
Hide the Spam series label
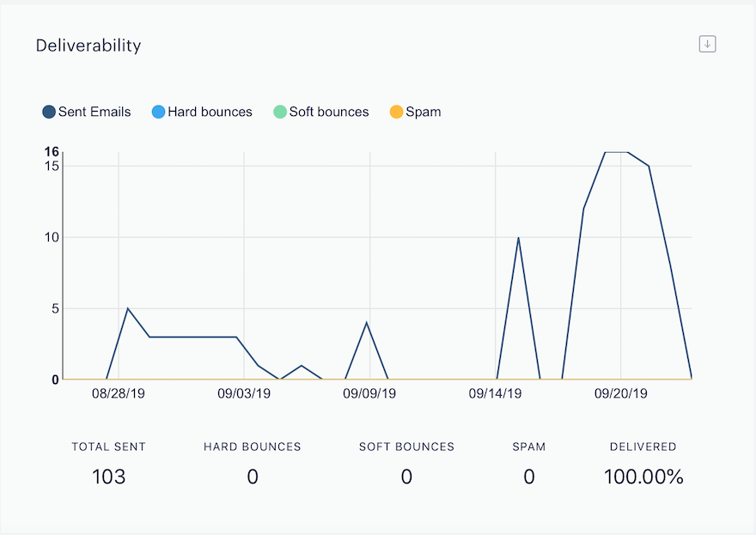click(424, 112)
